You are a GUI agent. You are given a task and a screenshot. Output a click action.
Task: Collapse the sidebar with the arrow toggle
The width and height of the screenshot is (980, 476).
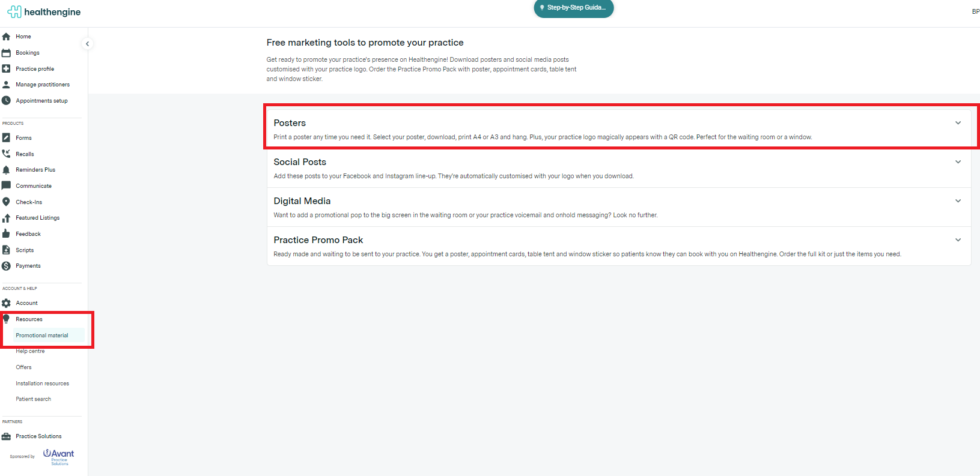tap(87, 44)
